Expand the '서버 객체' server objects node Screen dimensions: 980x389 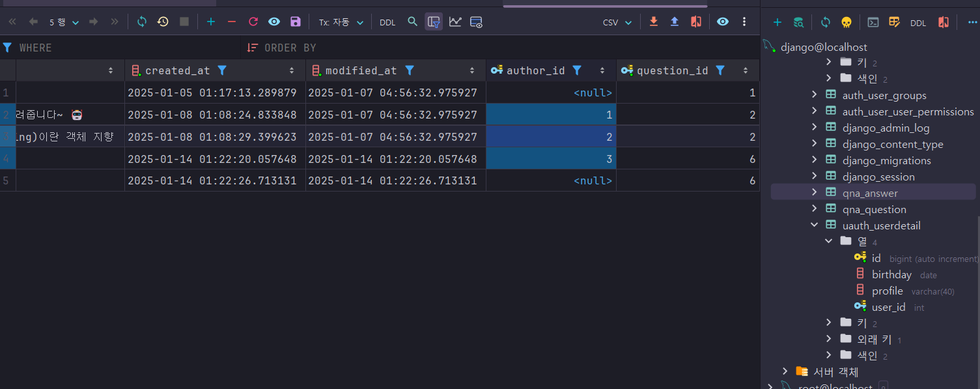tap(785, 372)
